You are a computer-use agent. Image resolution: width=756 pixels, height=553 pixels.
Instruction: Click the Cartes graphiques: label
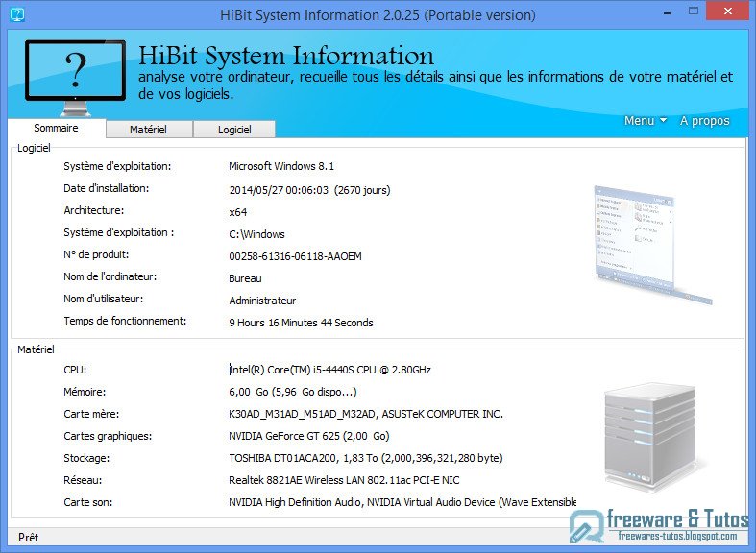(x=108, y=436)
